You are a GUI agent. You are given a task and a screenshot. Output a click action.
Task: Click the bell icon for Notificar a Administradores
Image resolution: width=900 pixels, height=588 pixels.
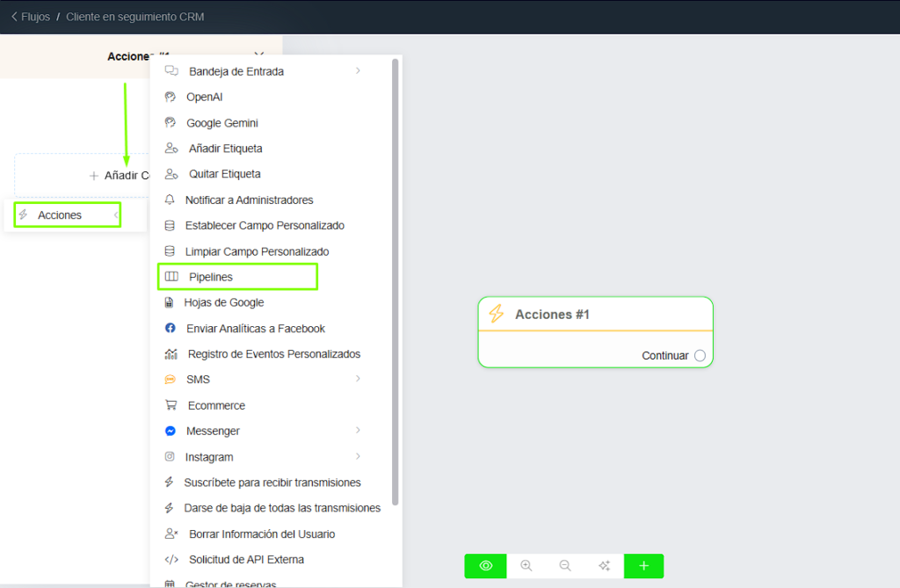click(x=170, y=200)
